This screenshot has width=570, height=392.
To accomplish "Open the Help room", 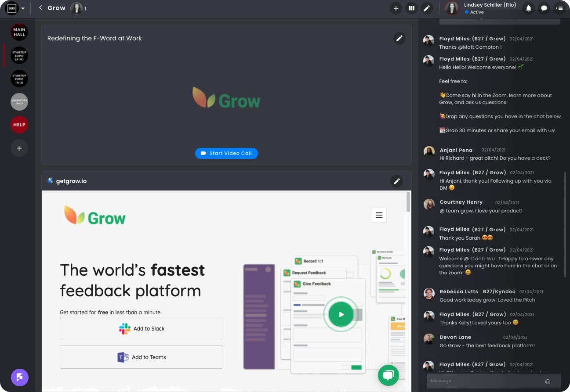I will point(19,125).
